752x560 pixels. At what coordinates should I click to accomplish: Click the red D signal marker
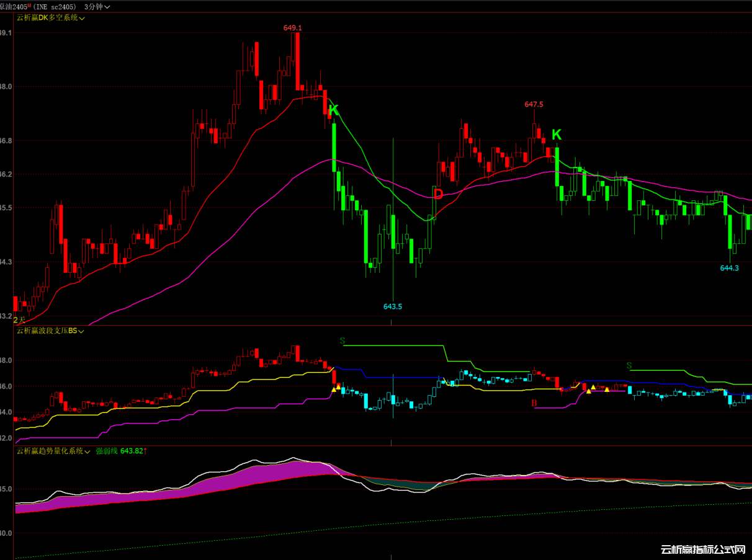[438, 194]
